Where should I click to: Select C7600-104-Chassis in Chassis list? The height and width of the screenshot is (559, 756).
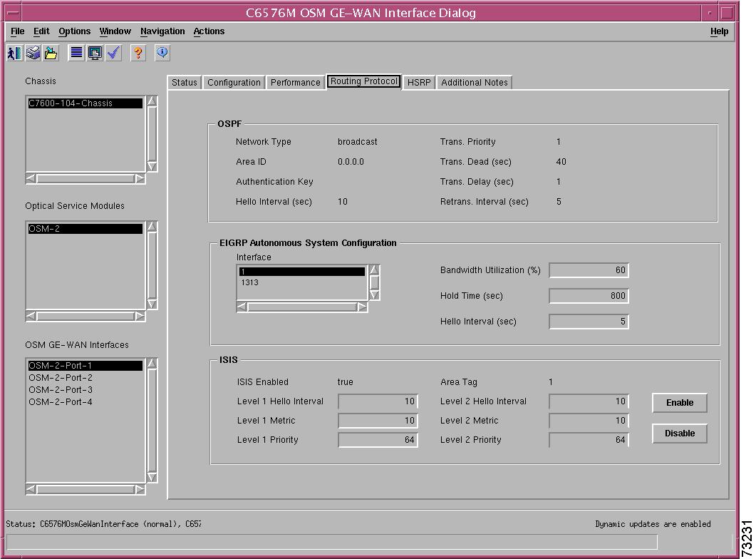coord(86,103)
